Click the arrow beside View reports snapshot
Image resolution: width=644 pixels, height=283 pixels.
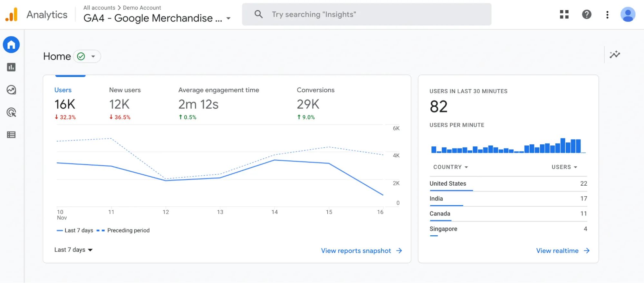coord(399,251)
